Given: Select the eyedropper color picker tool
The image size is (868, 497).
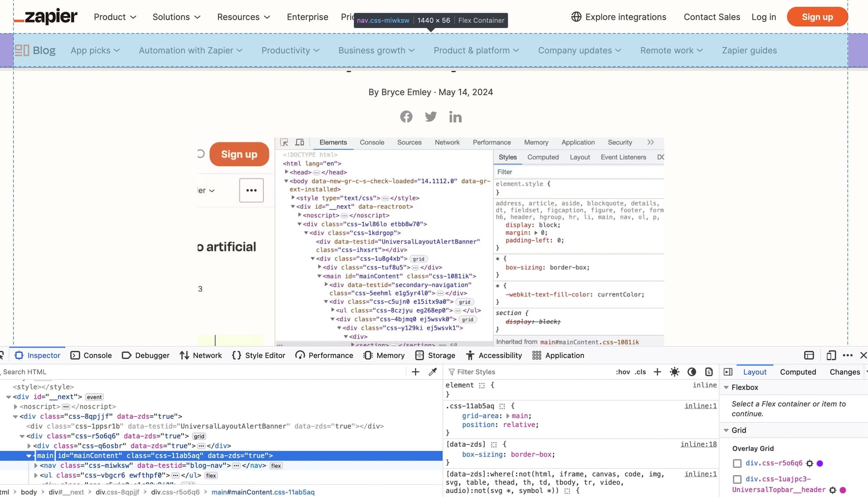Looking at the screenshot, I should pos(432,372).
